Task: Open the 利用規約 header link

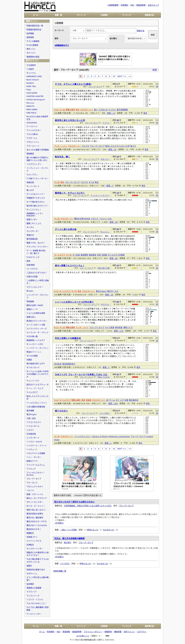Action: pyautogui.click(x=124, y=5)
